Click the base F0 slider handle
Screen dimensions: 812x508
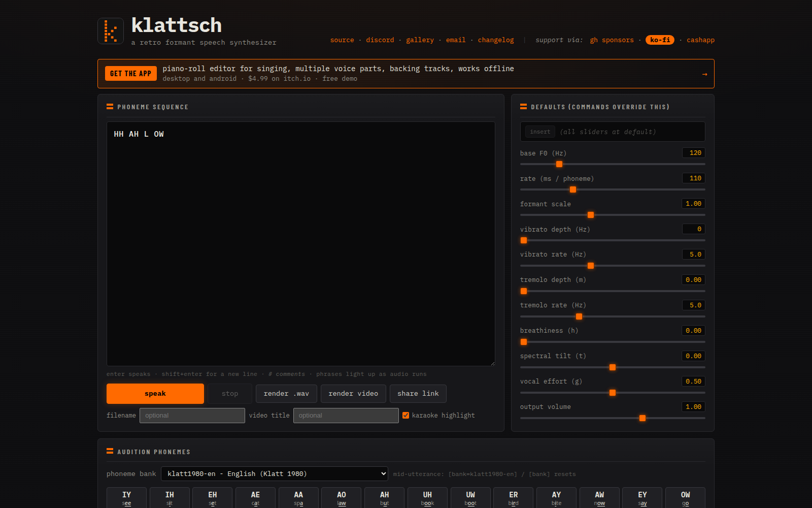coord(559,164)
